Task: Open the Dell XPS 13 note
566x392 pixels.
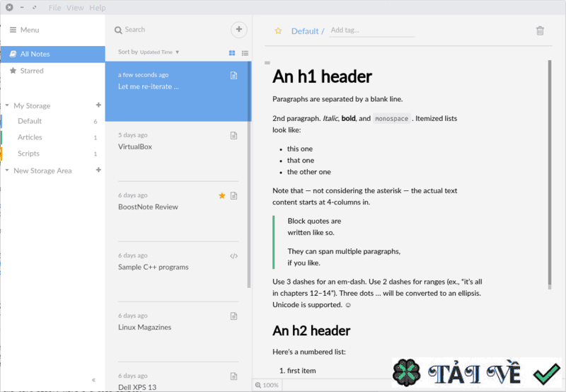Action: [176, 377]
